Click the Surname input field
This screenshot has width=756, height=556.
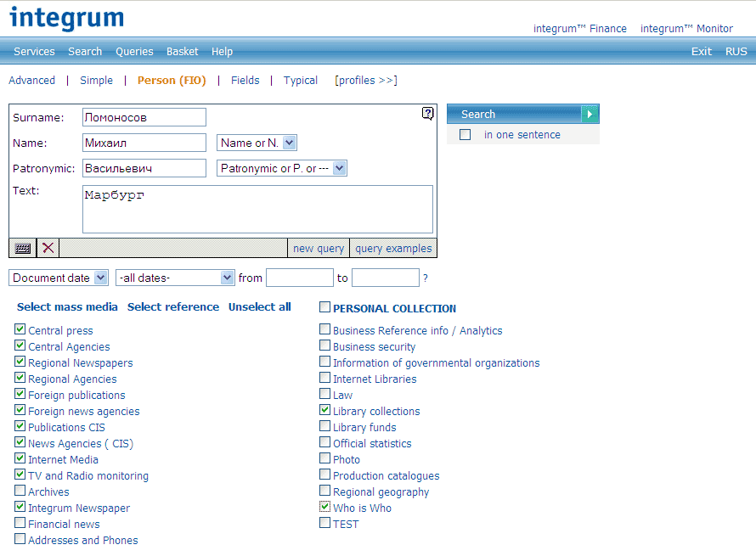(x=144, y=117)
